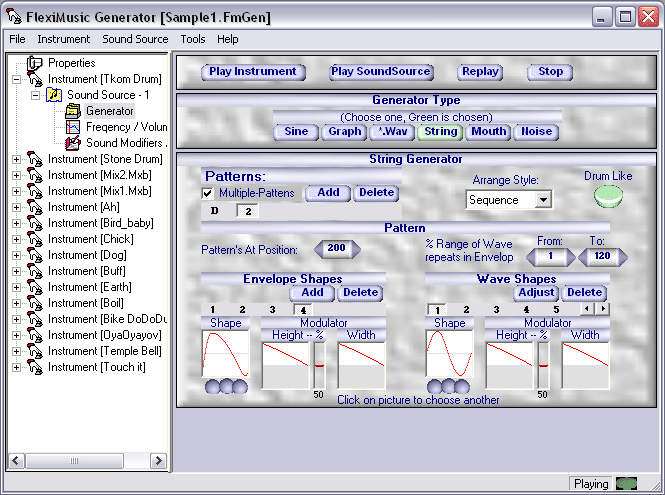Click the Sound Source - 1 icon
The image size is (665, 495).
tap(54, 95)
